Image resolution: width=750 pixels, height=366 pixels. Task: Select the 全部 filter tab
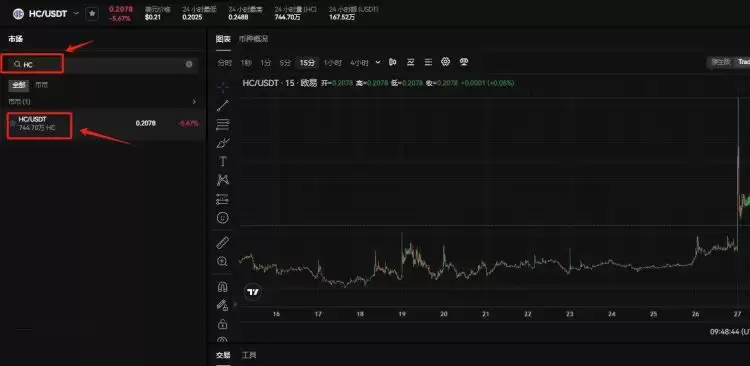(19, 85)
